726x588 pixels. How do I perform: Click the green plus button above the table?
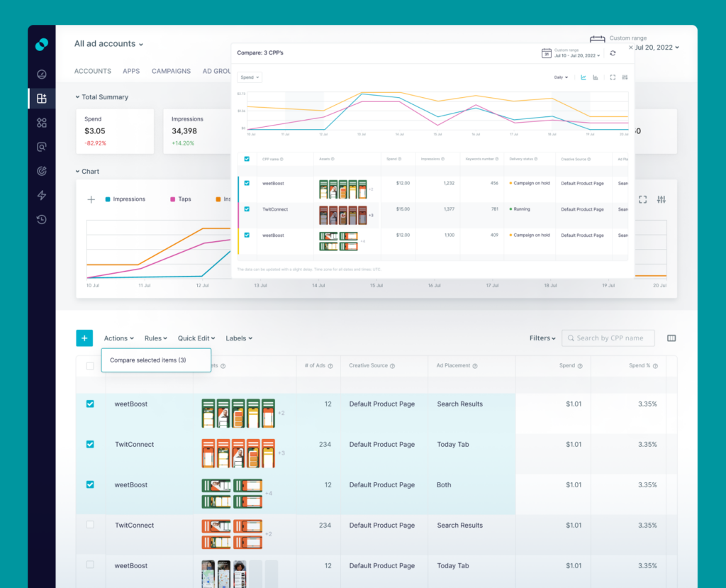pyautogui.click(x=84, y=338)
